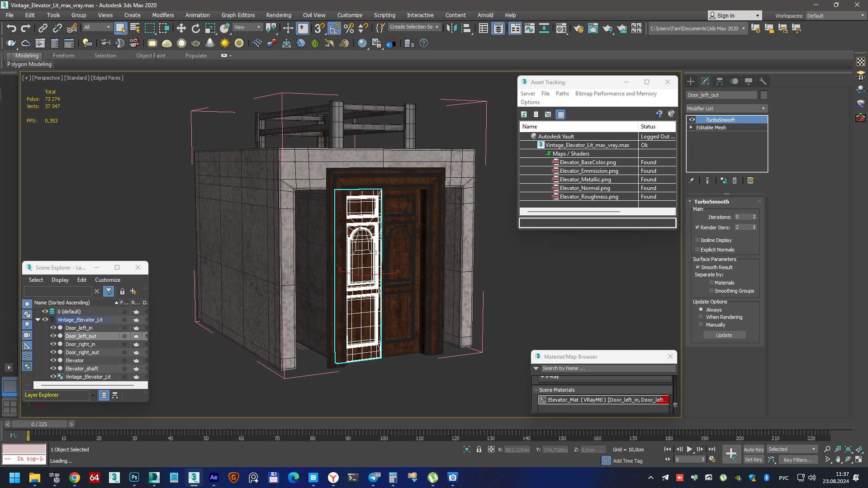This screenshot has width=868, height=488.
Task: Click the Mirror tool icon
Action: [451, 28]
